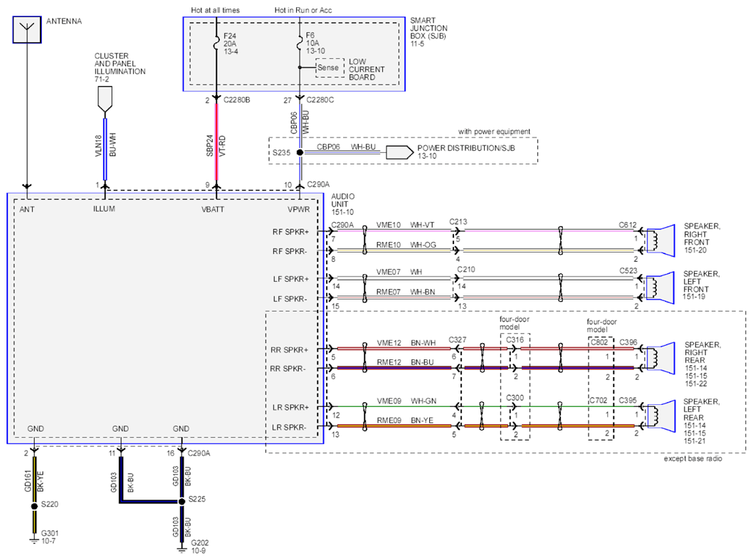Click the antenna symbol box
This screenshot has width=753, height=560.
tap(27, 30)
